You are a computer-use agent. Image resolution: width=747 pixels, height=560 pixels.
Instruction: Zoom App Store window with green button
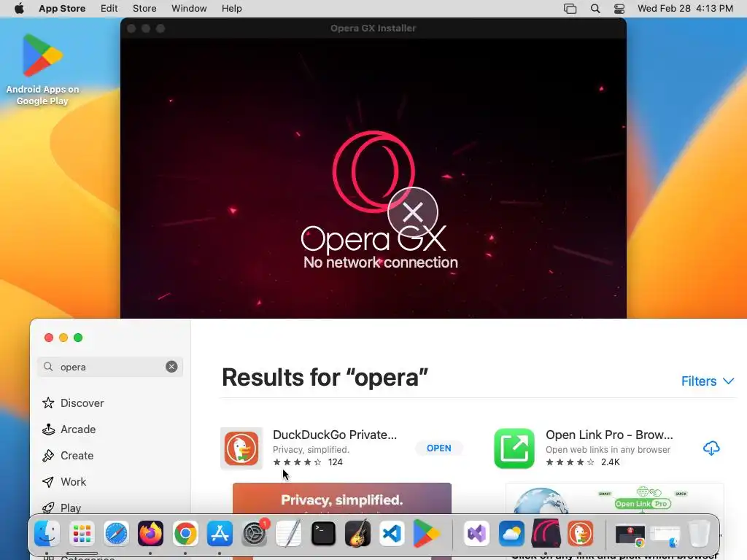[78, 338]
